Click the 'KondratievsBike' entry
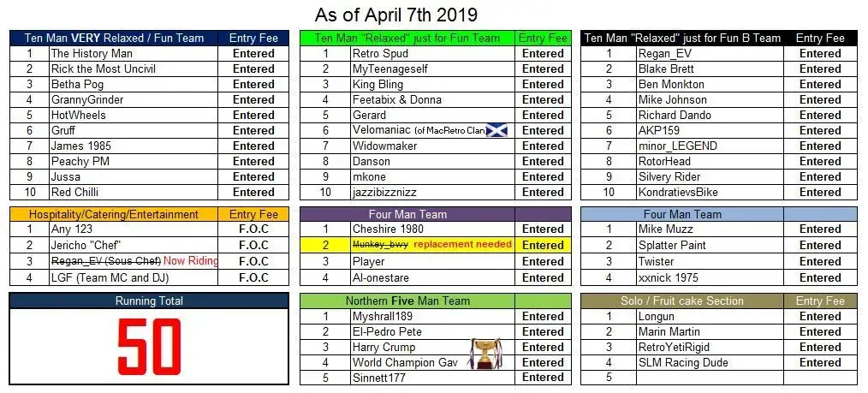Viewport: 868px width, 393px height. point(710,192)
